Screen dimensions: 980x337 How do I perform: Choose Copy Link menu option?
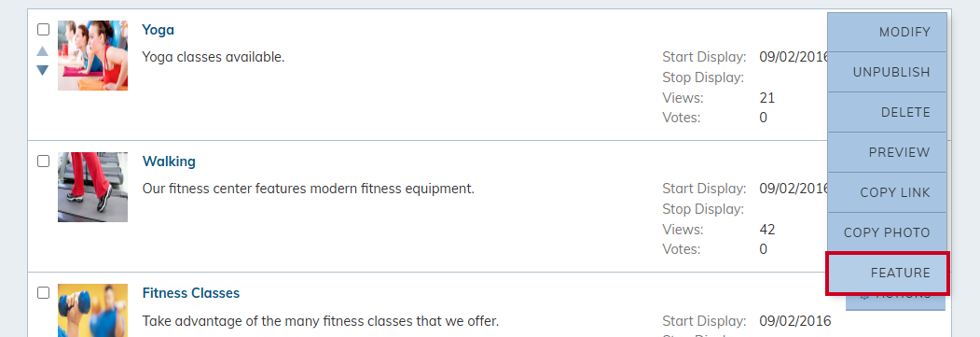click(887, 192)
